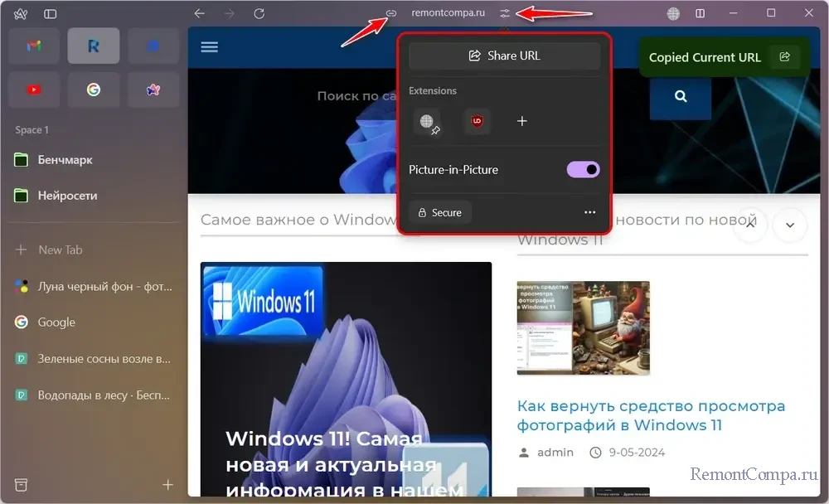The height and width of the screenshot is (504, 829).
Task: Open the pinned YouTube tab
Action: pos(34,90)
